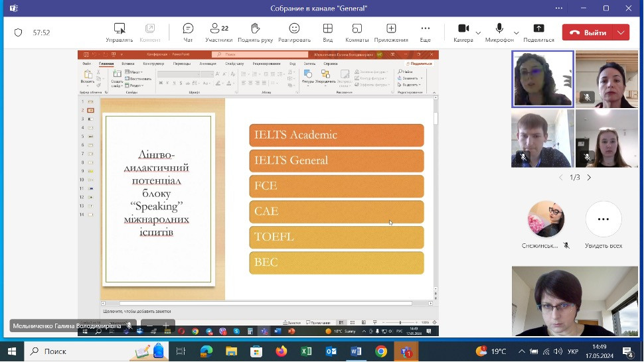Open breakout Rooms
Screen dimensions: 644x362
pos(357,32)
